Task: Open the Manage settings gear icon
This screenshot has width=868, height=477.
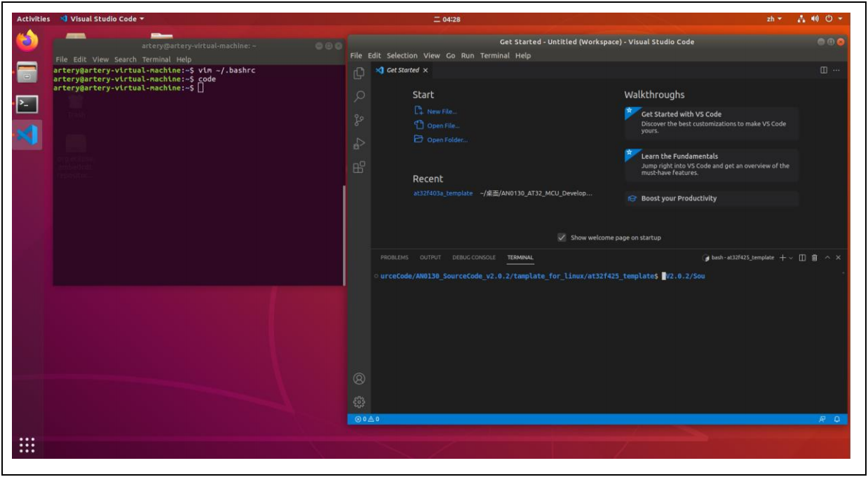Action: [359, 401]
